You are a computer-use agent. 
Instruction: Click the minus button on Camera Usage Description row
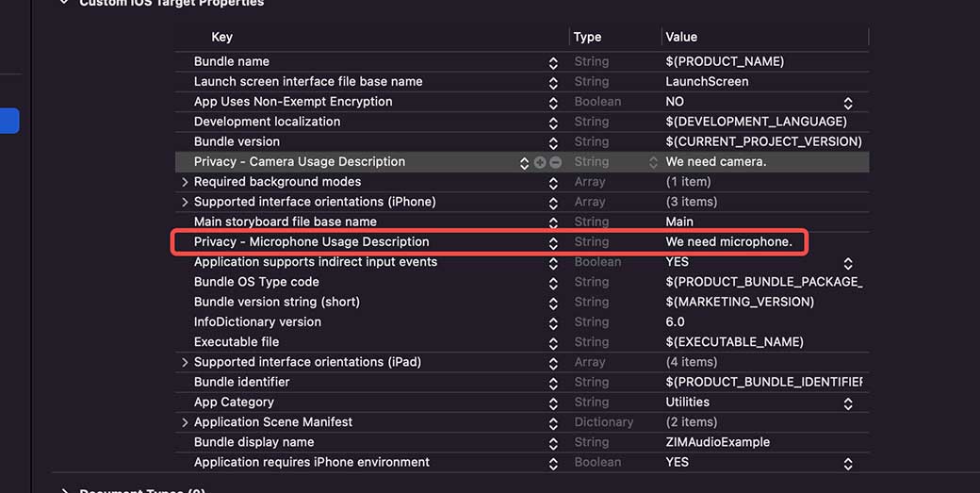click(555, 162)
